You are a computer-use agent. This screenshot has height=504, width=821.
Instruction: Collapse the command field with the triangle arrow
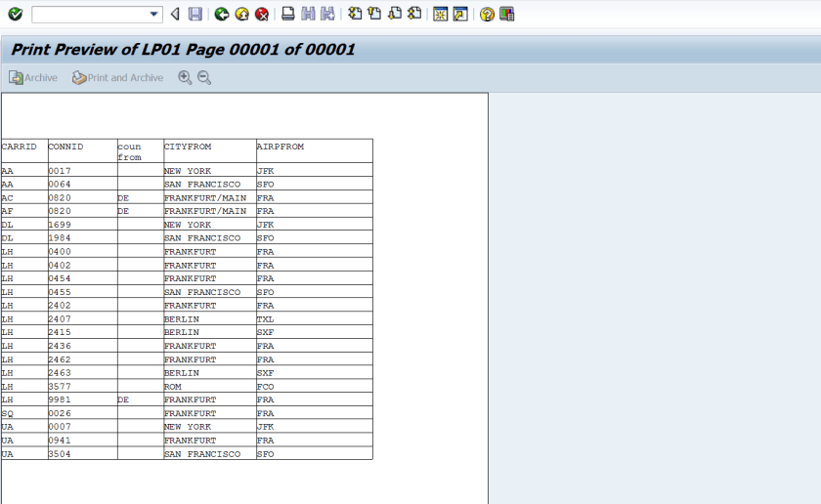(x=175, y=14)
